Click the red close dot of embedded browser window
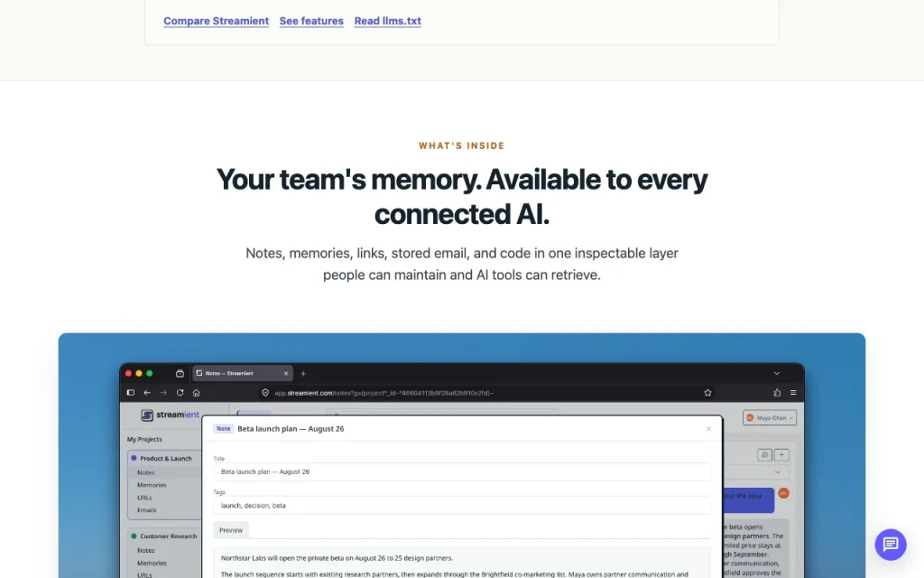924x578 pixels. (x=128, y=373)
